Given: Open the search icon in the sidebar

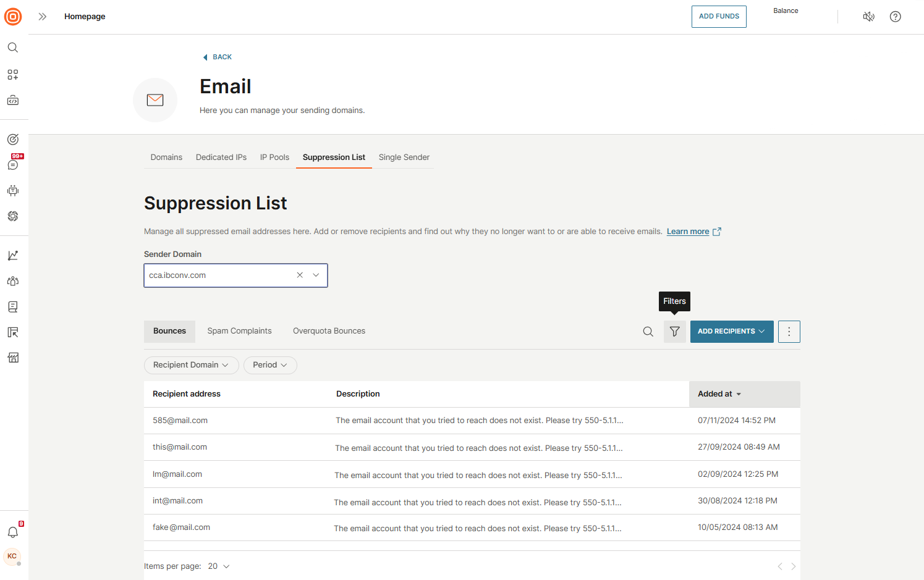Looking at the screenshot, I should click(x=12, y=47).
